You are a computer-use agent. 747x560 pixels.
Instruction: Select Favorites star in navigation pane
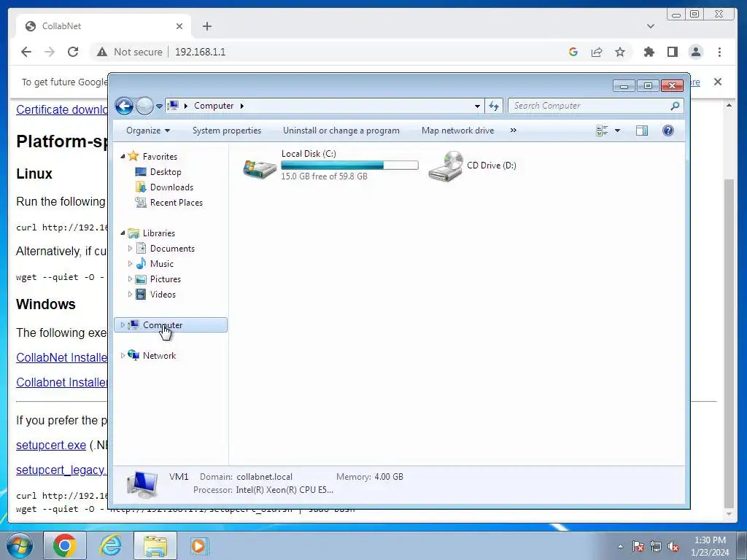tap(133, 156)
